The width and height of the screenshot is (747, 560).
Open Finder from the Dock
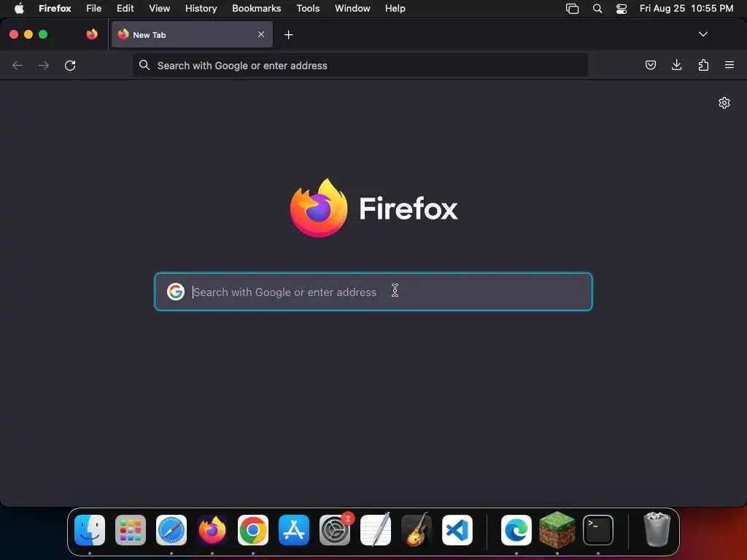coord(90,530)
